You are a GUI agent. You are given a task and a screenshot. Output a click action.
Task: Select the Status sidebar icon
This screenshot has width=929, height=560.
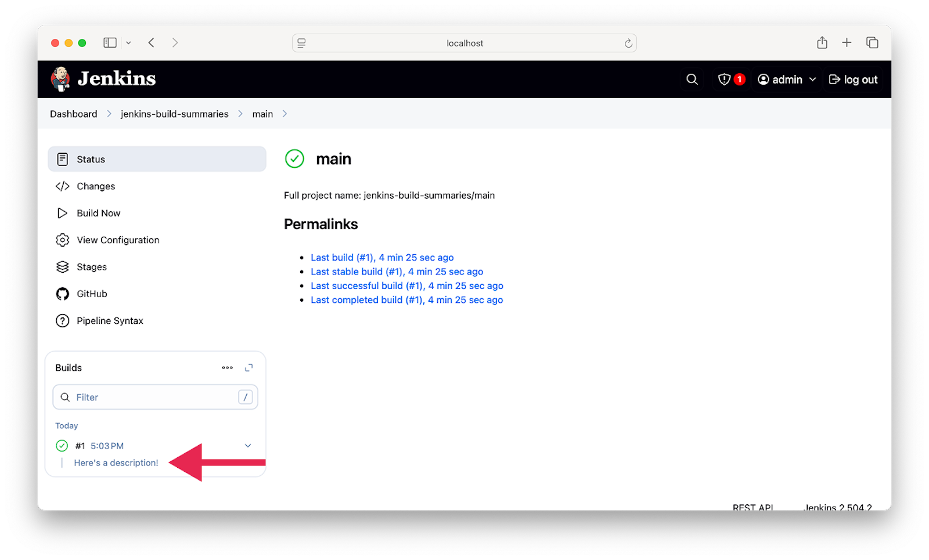point(62,158)
